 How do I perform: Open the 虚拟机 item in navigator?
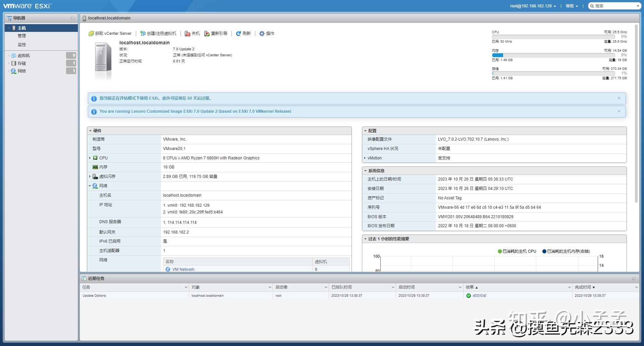(23, 55)
